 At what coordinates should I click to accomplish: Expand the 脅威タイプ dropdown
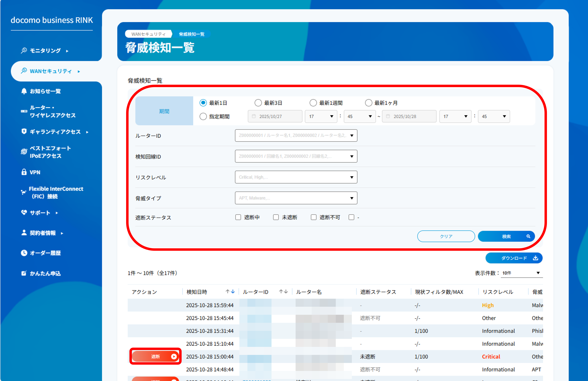[x=296, y=198]
